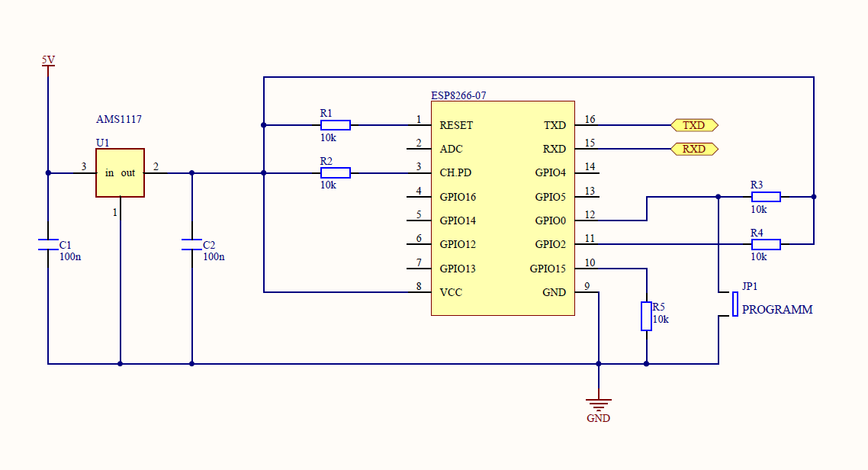868x470 pixels.
Task: Click the 5V text label
Action: tap(48, 60)
